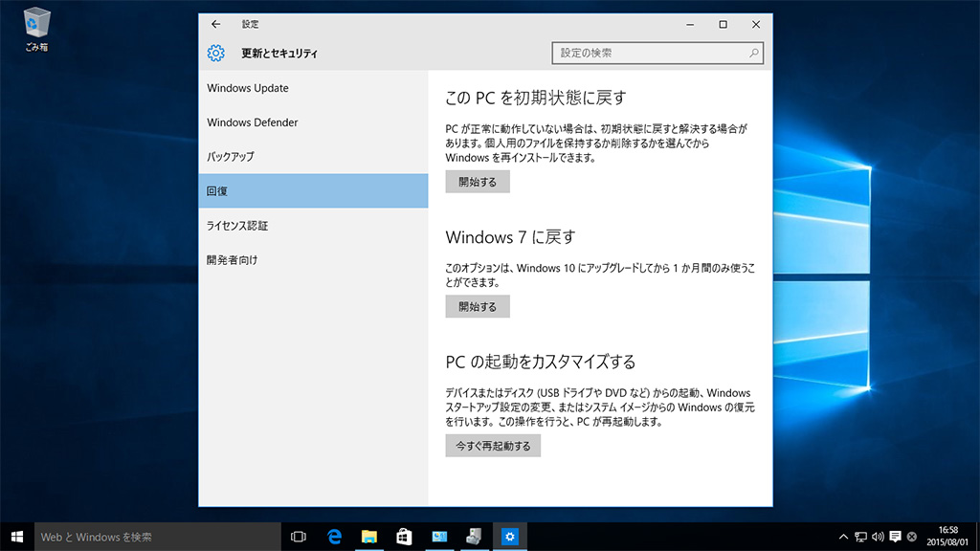Open the Store app from the taskbar
Image resolution: width=980 pixels, height=551 pixels.
405,537
